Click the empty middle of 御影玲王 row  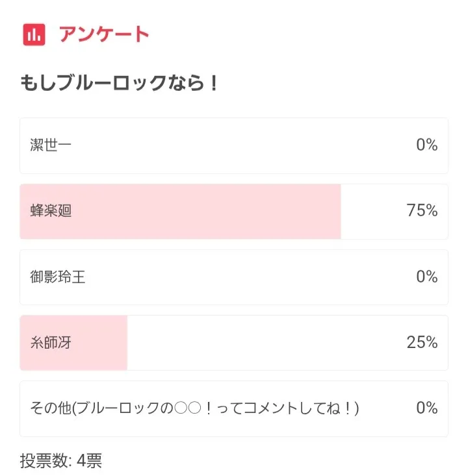(234, 277)
